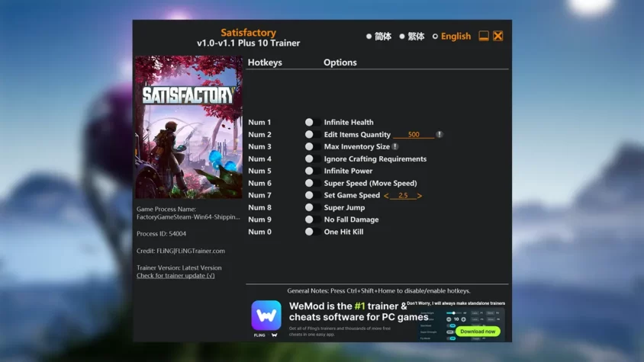Image resolution: width=644 pixels, height=362 pixels.
Task: Click the Num 3 hotkey label
Action: pos(259,146)
